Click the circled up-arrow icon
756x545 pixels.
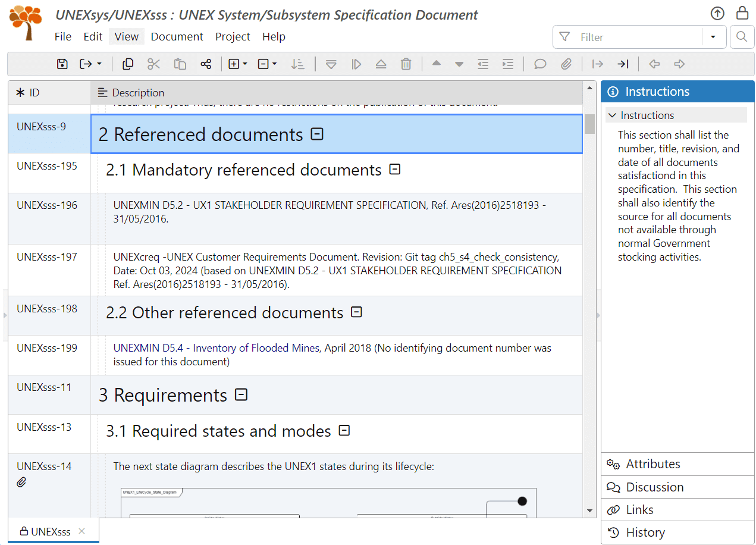(x=718, y=13)
